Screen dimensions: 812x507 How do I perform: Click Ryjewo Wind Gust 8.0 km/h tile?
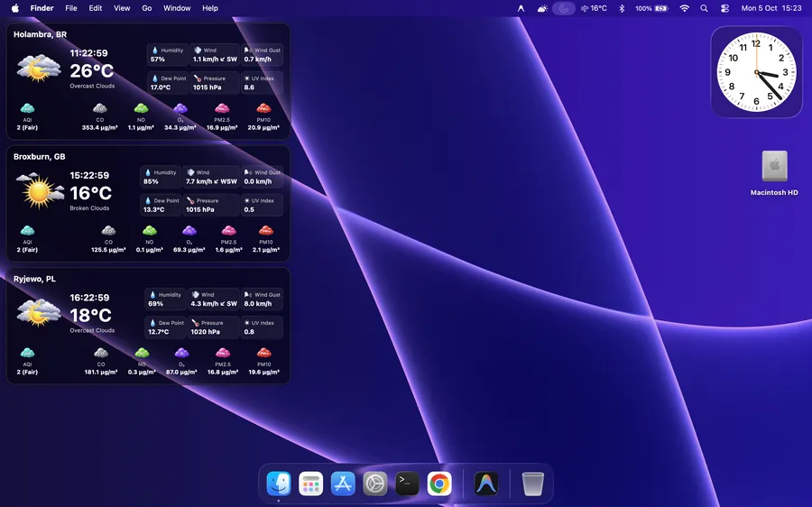[x=262, y=299]
